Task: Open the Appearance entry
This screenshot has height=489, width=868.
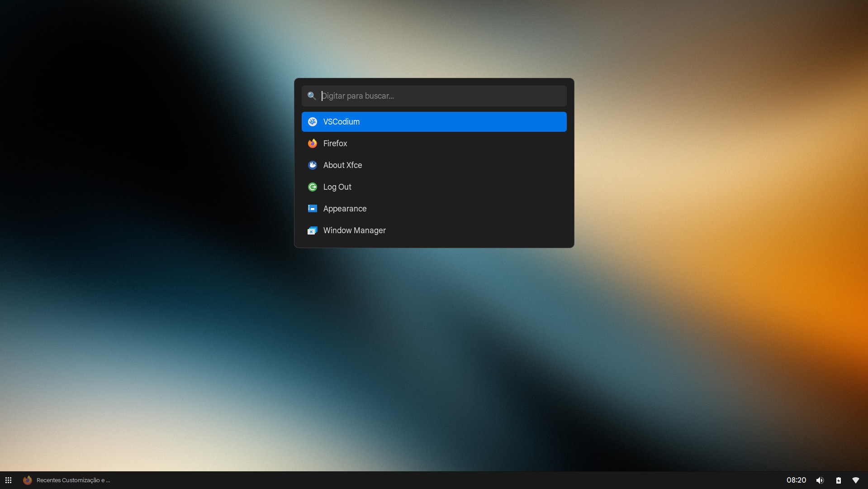Action: coord(434,209)
